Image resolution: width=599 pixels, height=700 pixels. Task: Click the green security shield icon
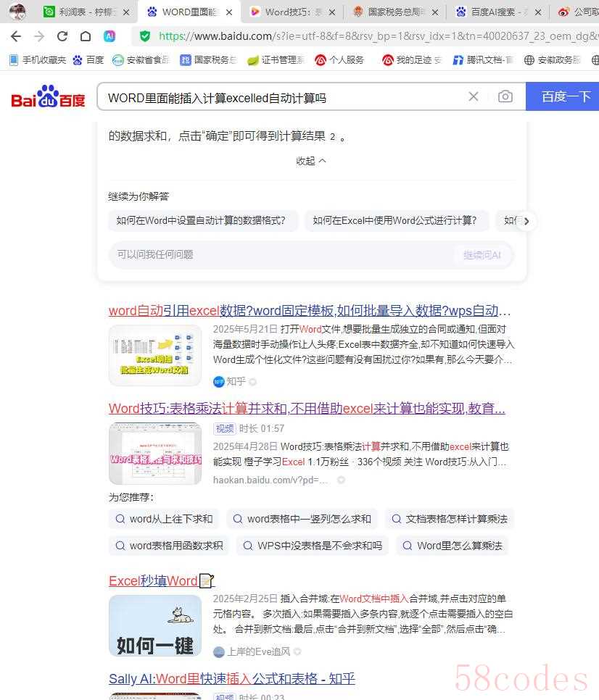coord(145,36)
